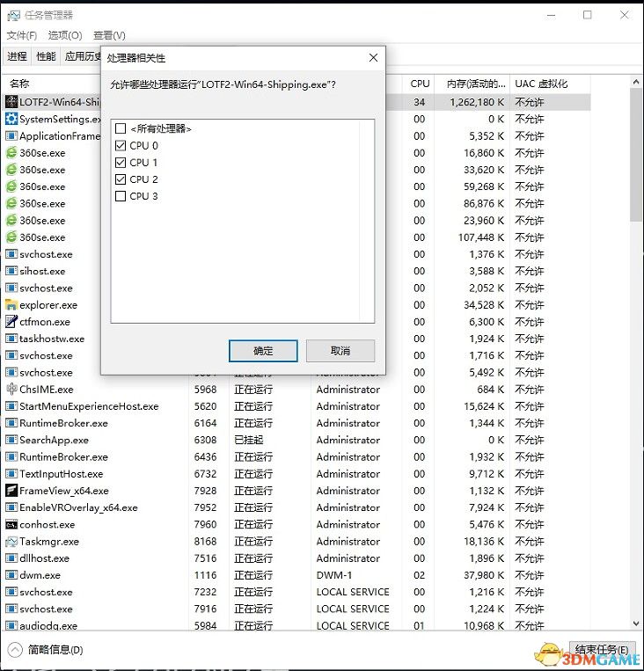Open the 选项(O) menu

pos(65,35)
